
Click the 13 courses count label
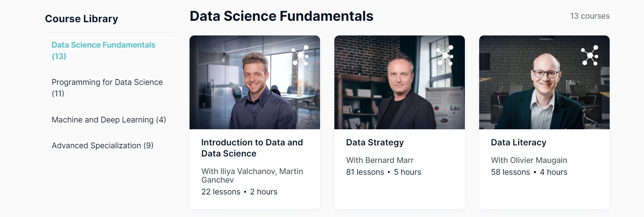pyautogui.click(x=590, y=16)
